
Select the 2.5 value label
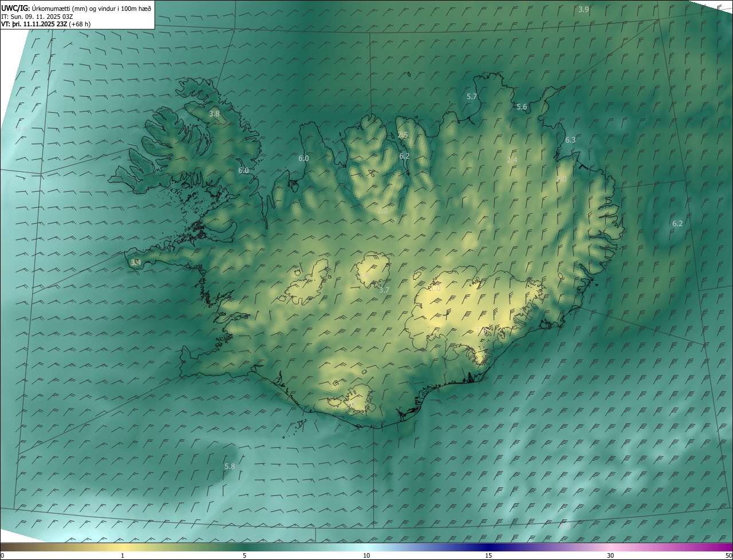click(403, 135)
